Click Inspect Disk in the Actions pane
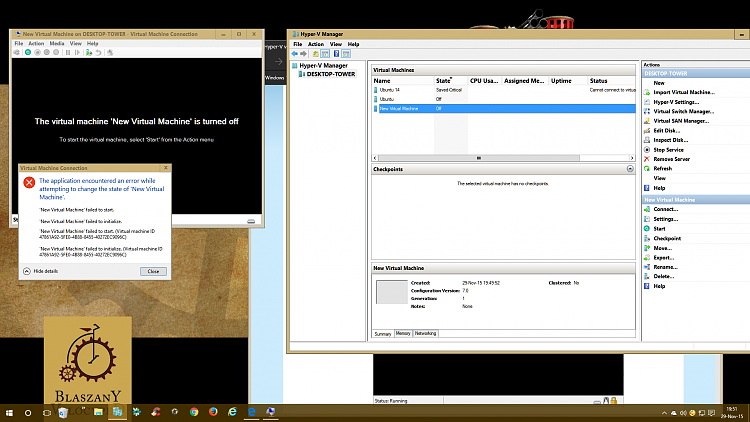750x422 pixels. 671,140
